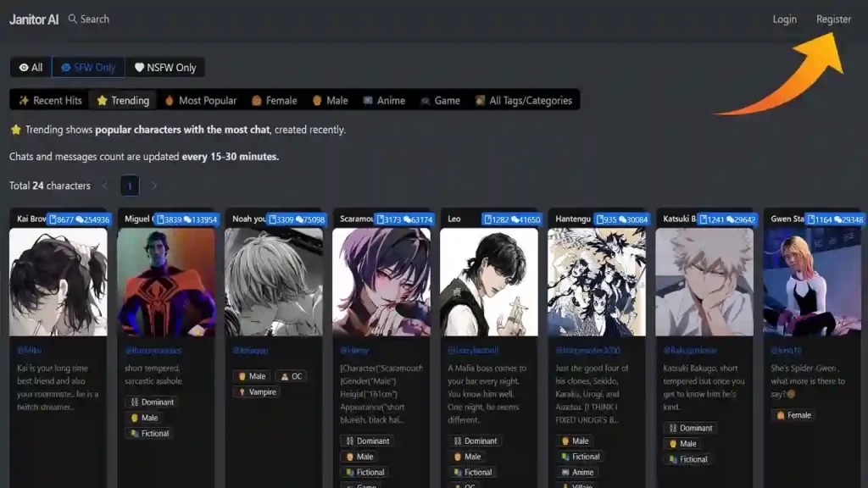Click the 30084 message count on Hantengu's card
The width and height of the screenshot is (868, 488).
pyautogui.click(x=633, y=219)
